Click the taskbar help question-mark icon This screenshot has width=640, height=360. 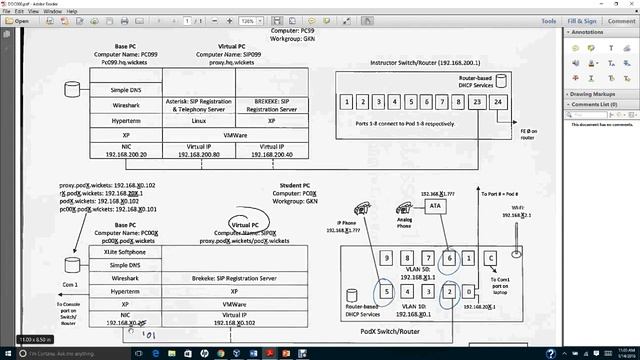[x=551, y=353]
